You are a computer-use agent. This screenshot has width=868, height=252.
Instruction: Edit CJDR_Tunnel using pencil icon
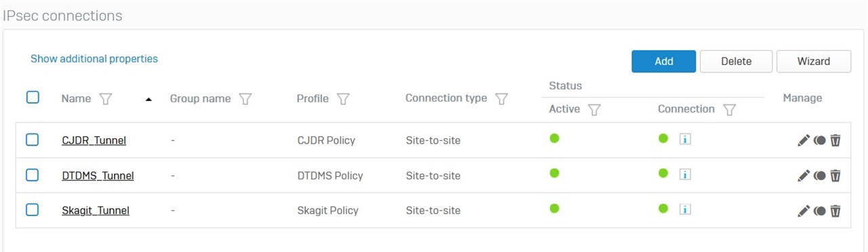coord(804,140)
